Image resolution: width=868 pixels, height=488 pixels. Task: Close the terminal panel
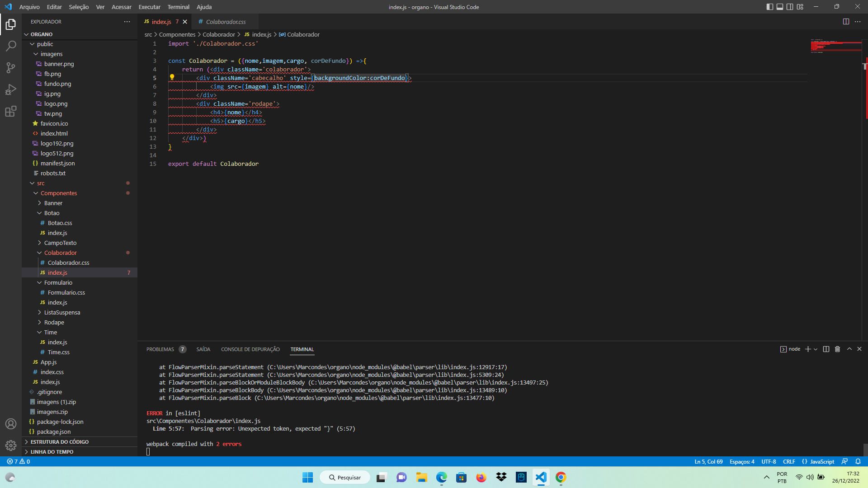click(859, 349)
